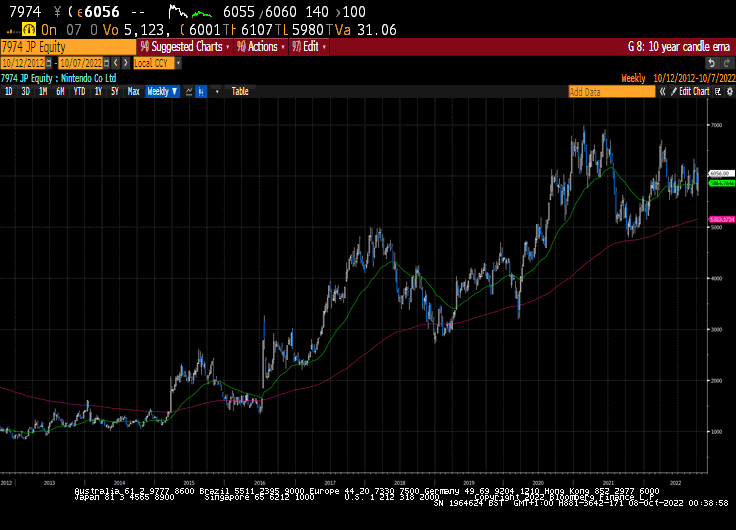Viewport: 736px width, 530px height.
Task: Select the 5Y range tab
Action: pyautogui.click(x=115, y=92)
